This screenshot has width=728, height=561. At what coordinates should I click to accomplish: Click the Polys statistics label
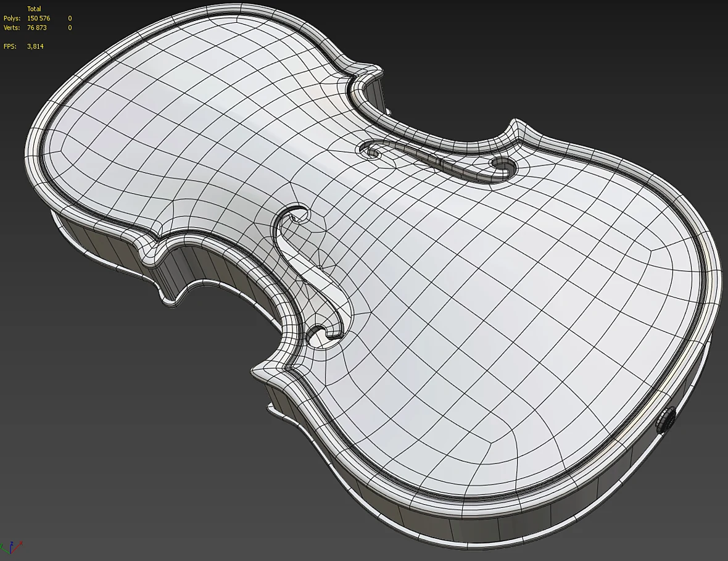click(x=12, y=18)
